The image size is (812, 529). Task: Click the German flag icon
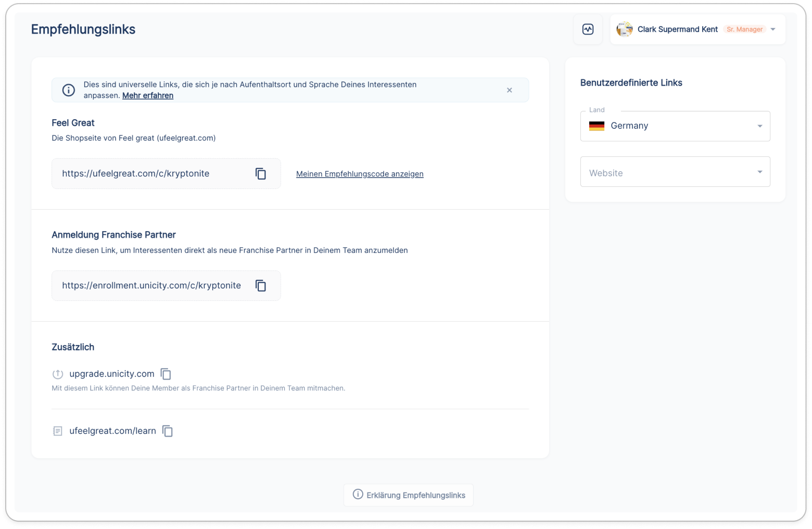coord(597,125)
